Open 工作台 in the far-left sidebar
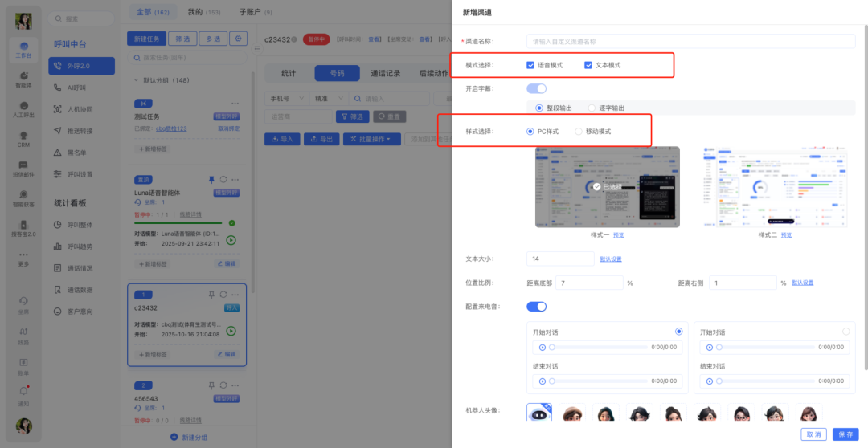Image resolution: width=868 pixels, height=448 pixels. tap(23, 50)
